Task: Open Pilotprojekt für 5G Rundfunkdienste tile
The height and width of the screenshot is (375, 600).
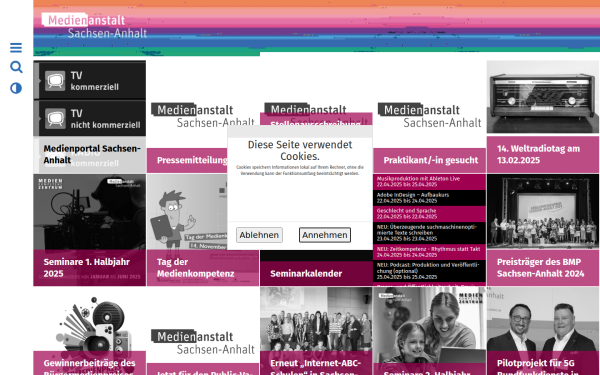Action: click(x=543, y=363)
